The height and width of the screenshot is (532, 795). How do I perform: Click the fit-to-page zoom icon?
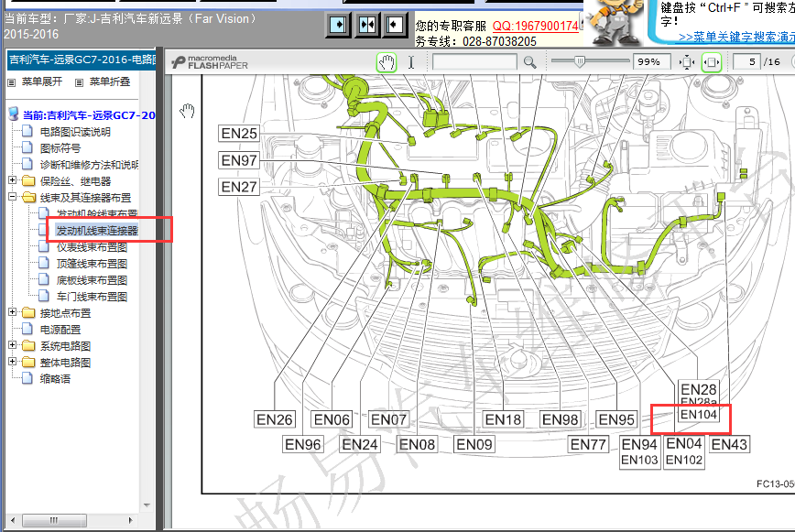(687, 62)
